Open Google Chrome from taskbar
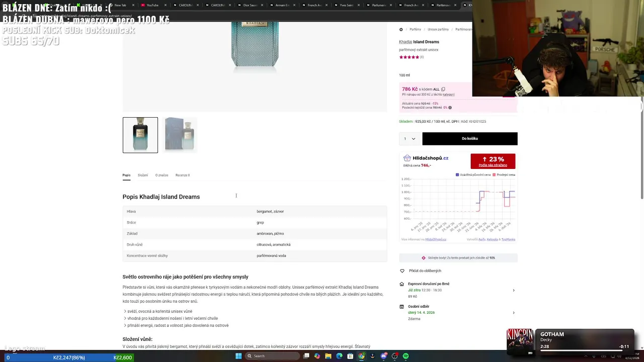This screenshot has width=644, height=362. coord(361,356)
